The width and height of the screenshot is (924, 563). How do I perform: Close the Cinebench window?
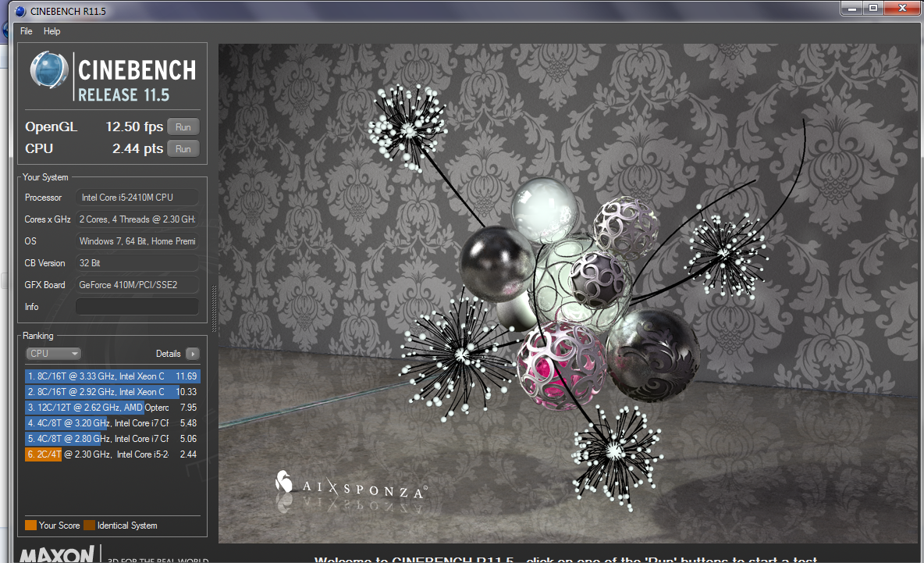[902, 9]
